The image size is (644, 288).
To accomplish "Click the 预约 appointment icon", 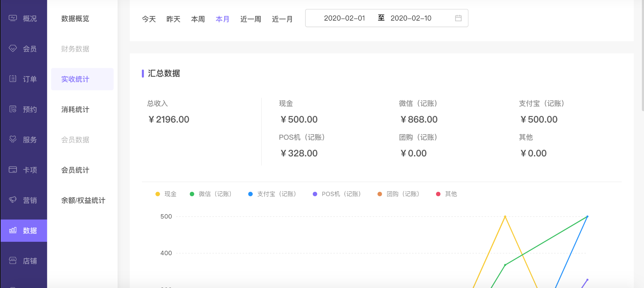I will [x=13, y=109].
